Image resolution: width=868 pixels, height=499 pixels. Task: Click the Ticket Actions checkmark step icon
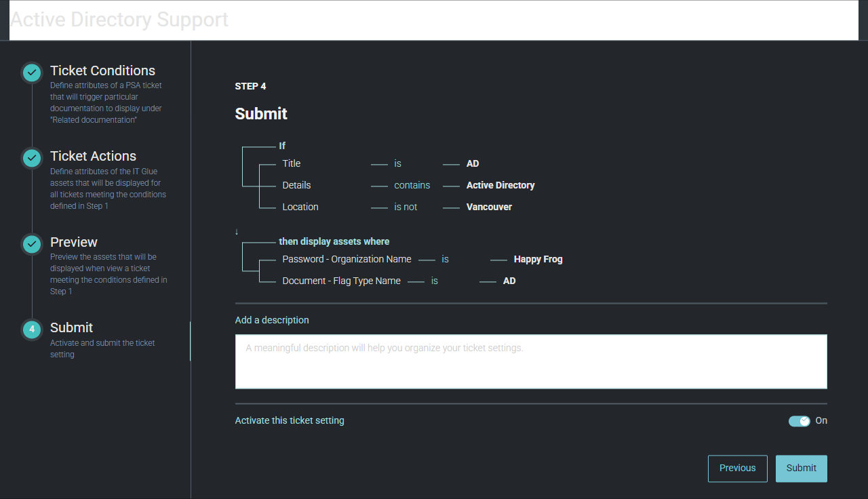coord(32,158)
